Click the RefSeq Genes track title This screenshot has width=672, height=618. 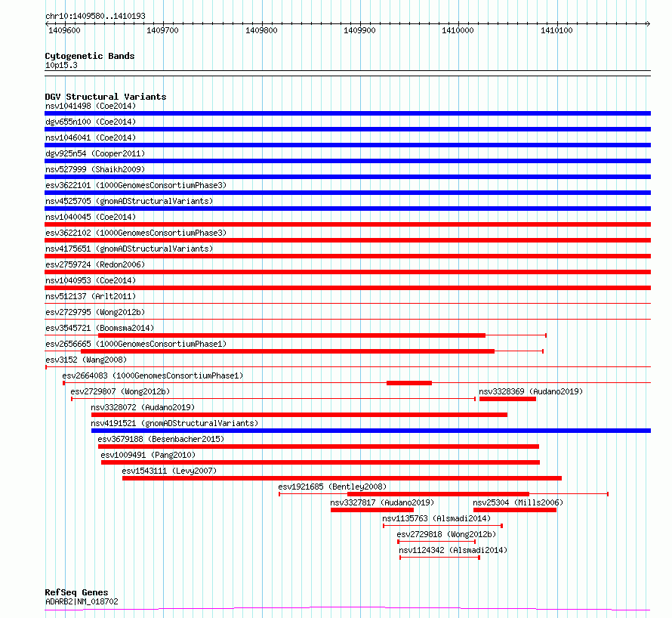[x=76, y=592]
